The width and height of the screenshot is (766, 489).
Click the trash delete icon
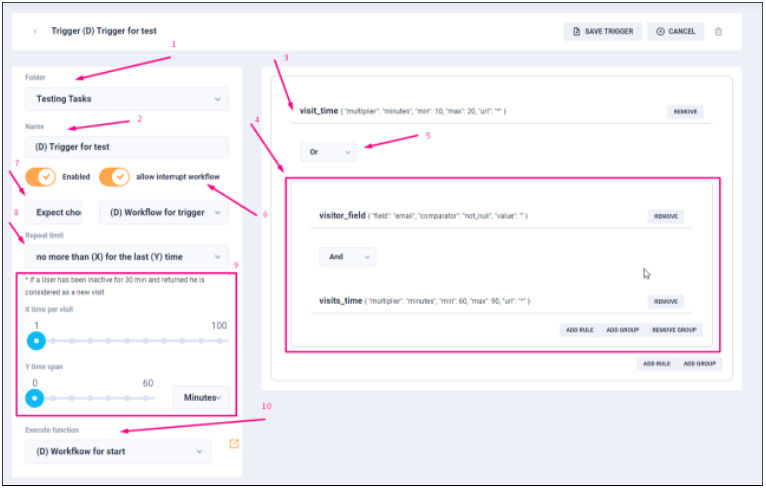point(717,32)
